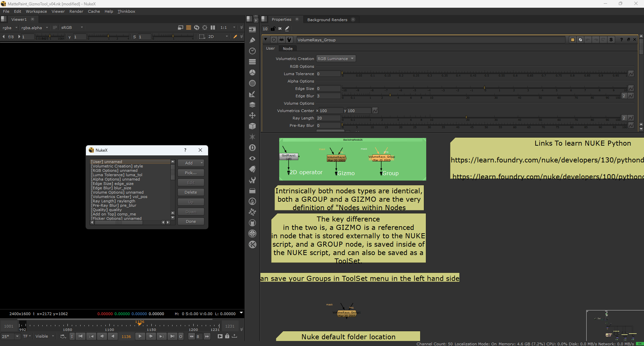The image size is (644, 346).
Task: Switch to the Background Renders tab
Action: tap(327, 20)
